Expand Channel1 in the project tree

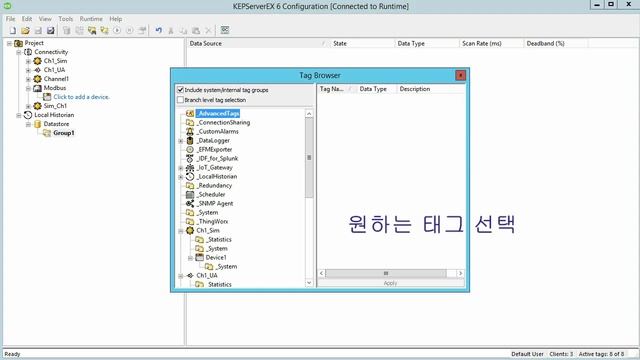[28, 79]
